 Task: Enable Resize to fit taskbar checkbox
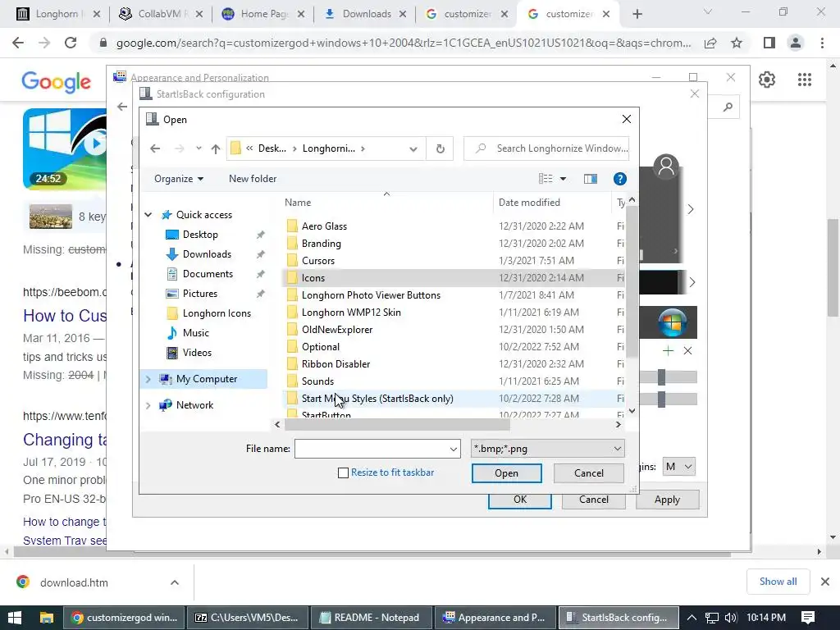click(x=343, y=473)
